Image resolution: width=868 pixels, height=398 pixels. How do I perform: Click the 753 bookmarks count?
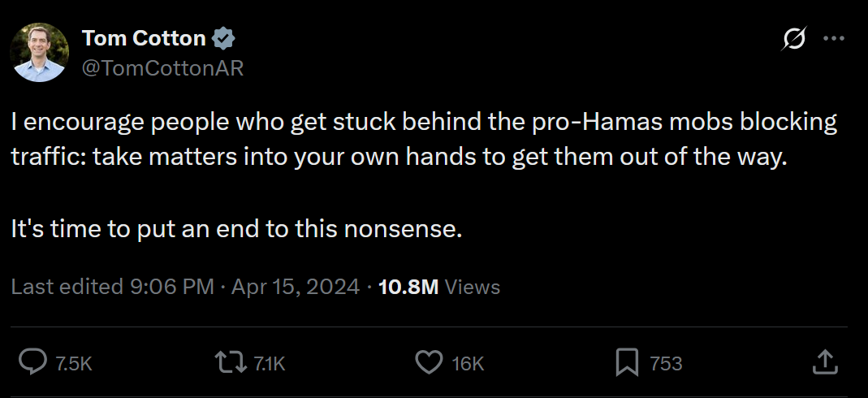coord(666,364)
